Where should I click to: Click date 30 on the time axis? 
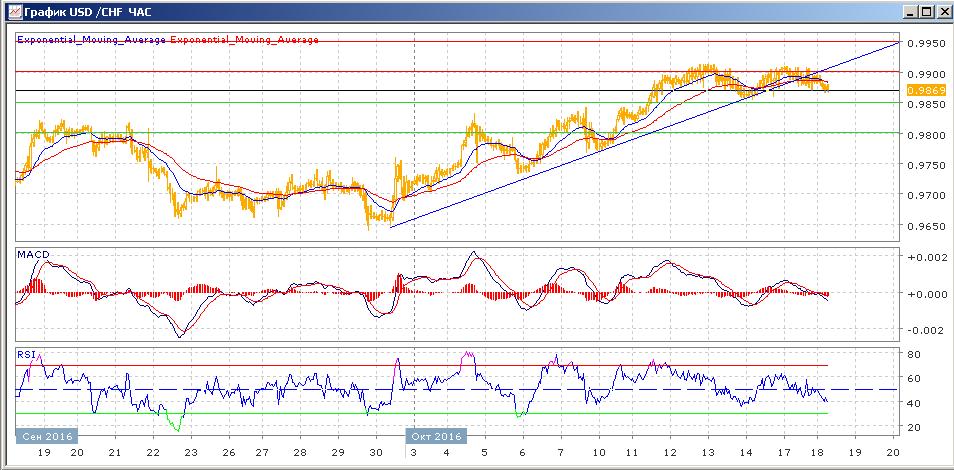pos(375,453)
